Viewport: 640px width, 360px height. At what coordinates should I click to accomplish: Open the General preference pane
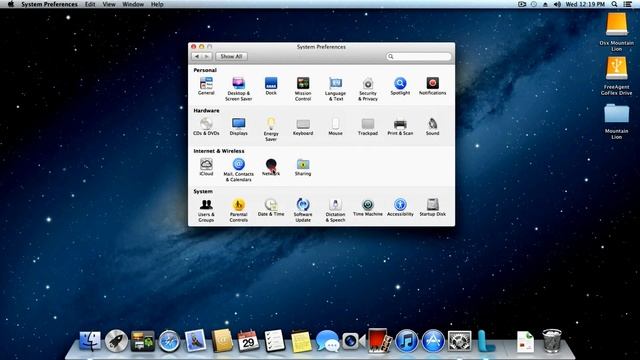point(206,86)
